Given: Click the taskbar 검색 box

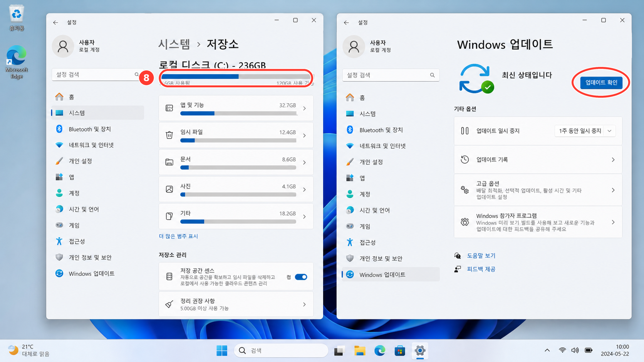Looking at the screenshot, I should [281, 350].
